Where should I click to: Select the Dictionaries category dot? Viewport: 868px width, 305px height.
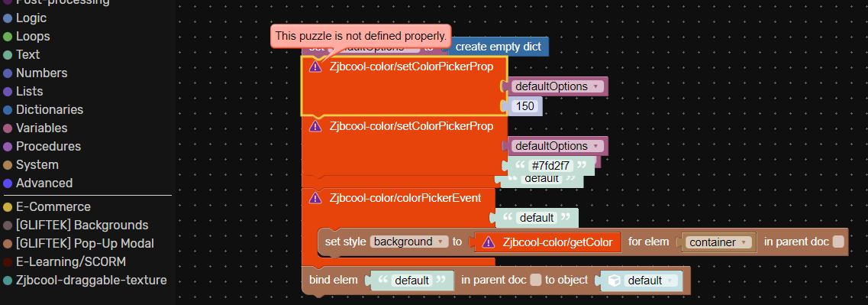[8, 110]
